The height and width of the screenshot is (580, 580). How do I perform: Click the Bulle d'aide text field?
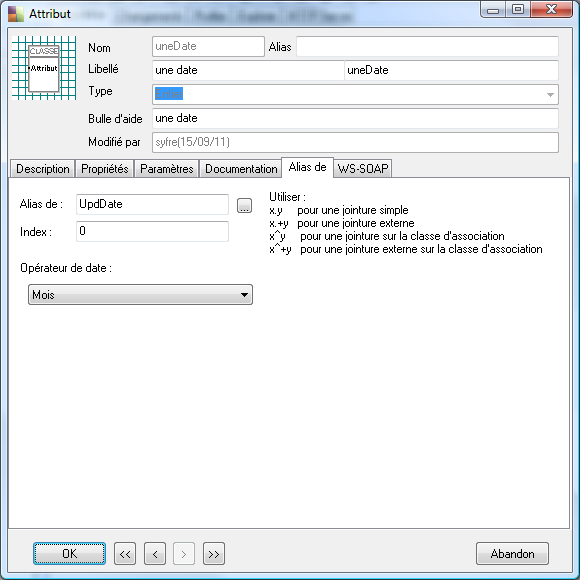355,118
